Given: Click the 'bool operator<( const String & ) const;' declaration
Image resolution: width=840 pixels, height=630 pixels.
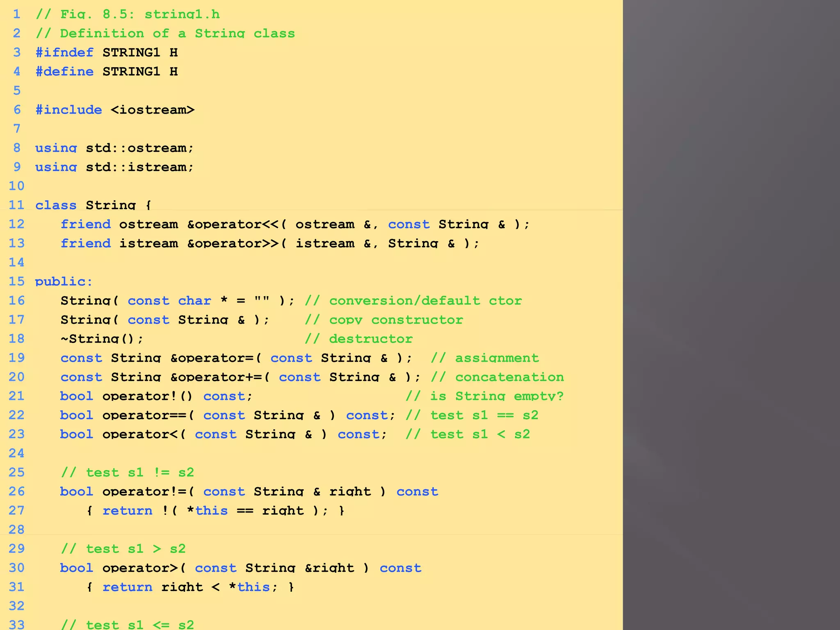Looking at the screenshot, I should pos(224,434).
